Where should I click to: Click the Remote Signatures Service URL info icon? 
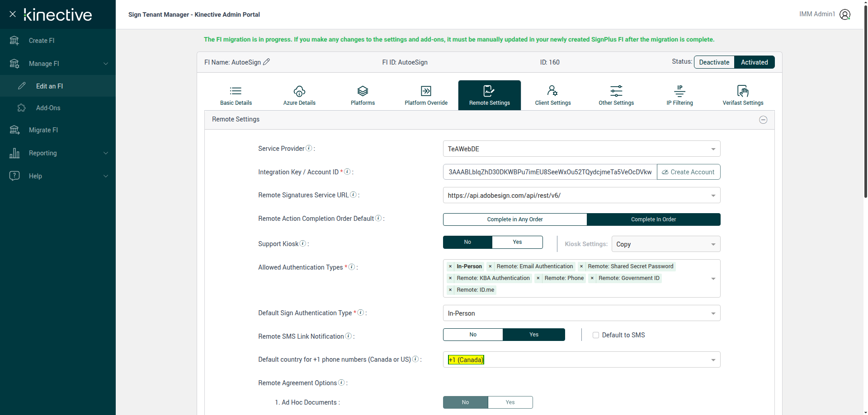[354, 195]
